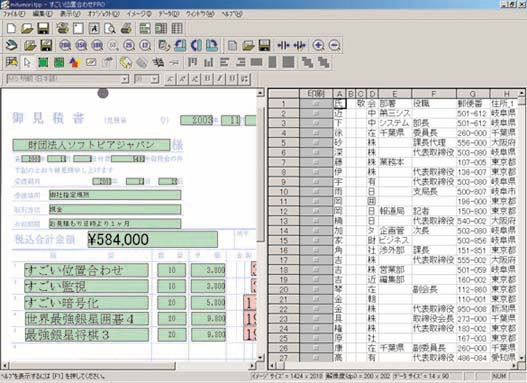Select row header 10 in the data grid

284,192
